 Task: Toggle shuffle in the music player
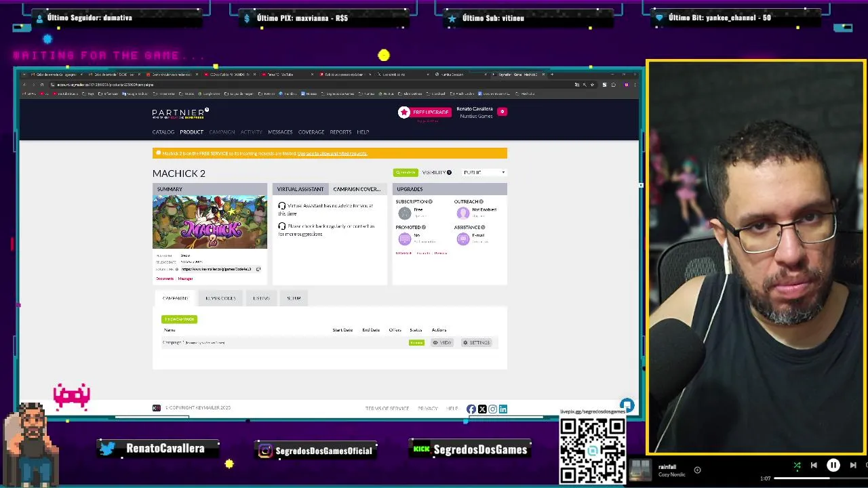[x=797, y=466]
